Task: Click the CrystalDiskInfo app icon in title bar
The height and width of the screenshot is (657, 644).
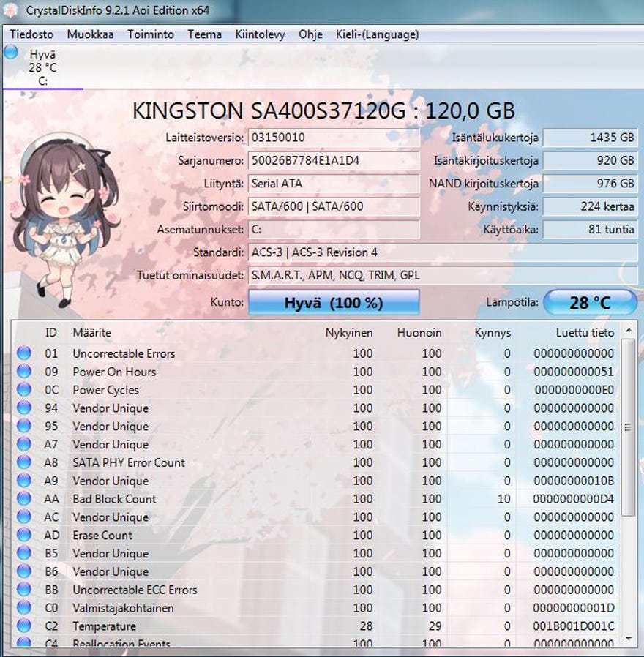Action: click(10, 10)
